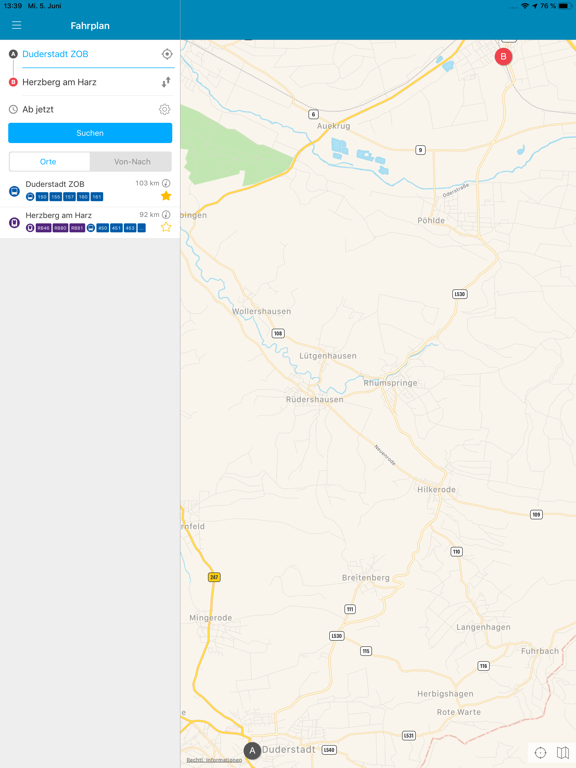Tap the small bus icon before line 150

(x=30, y=197)
